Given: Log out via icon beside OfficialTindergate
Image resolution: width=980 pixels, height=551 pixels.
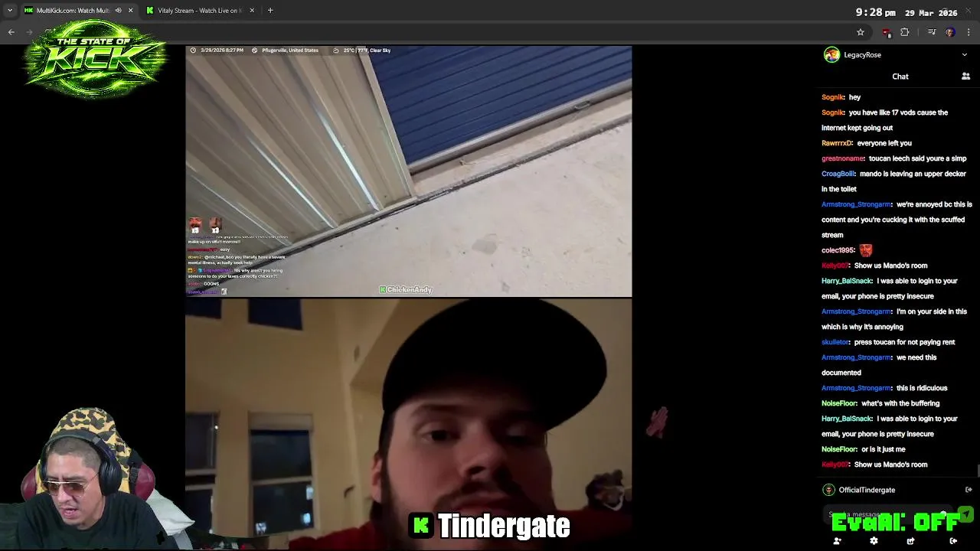Looking at the screenshot, I should click(969, 490).
